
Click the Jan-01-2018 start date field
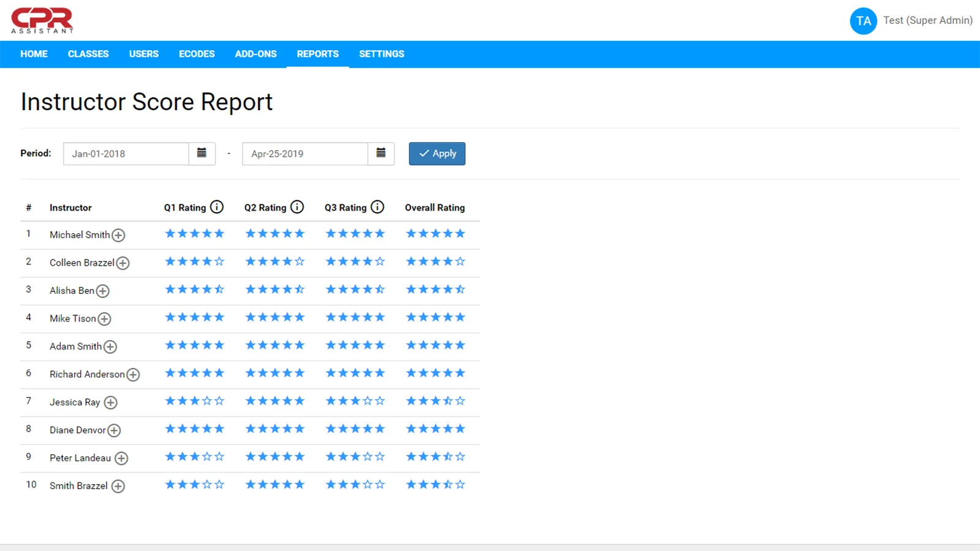point(126,154)
